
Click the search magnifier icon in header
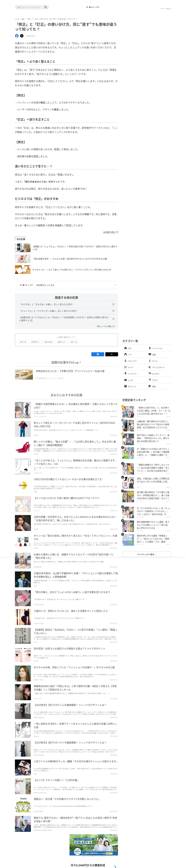[x=46, y=7]
